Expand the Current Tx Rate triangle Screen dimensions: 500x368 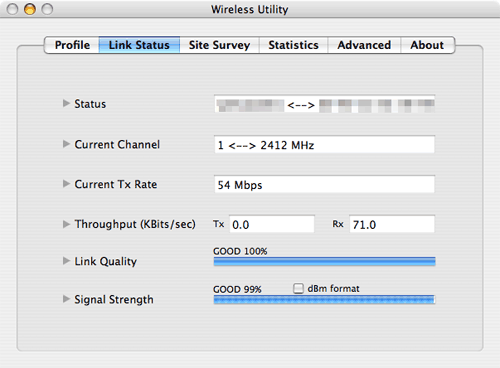[66, 184]
